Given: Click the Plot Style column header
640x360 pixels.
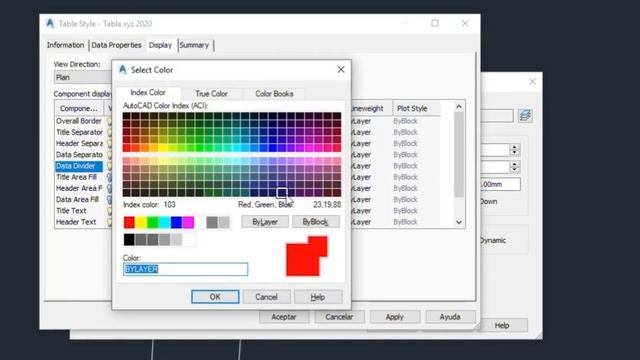Looking at the screenshot, I should (416, 108).
